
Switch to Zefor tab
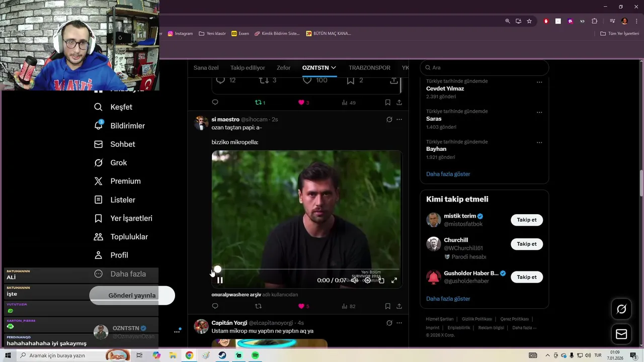pyautogui.click(x=283, y=68)
